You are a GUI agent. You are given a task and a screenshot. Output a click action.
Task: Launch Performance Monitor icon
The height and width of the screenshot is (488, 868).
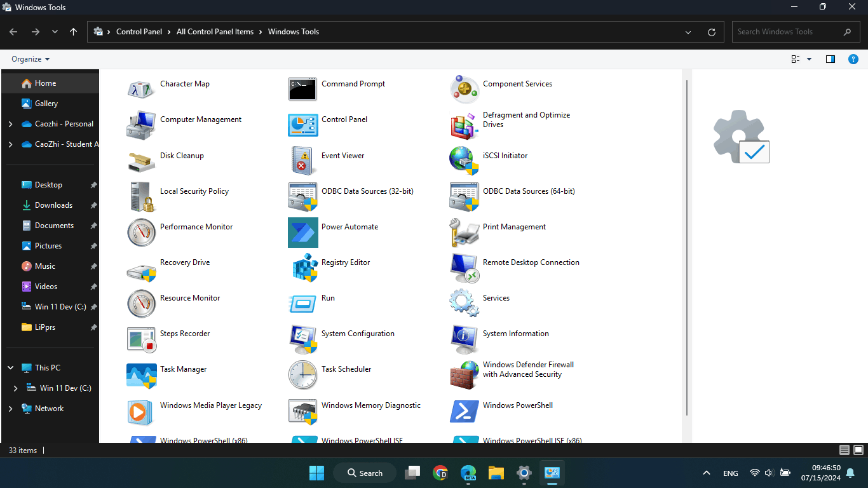click(141, 233)
